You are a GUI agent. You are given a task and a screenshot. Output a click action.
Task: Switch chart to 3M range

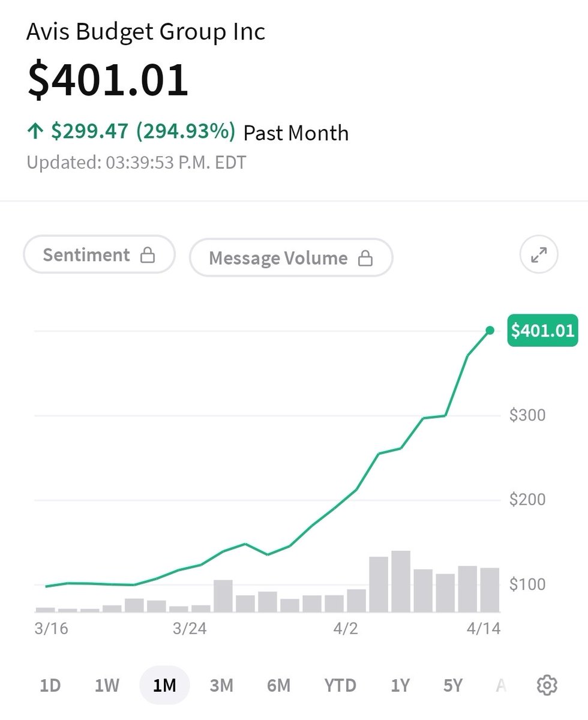pyautogui.click(x=221, y=685)
